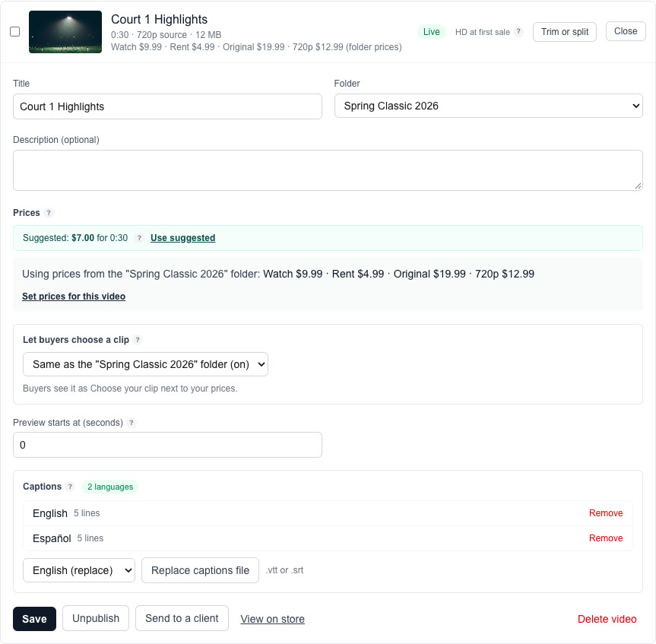656x644 pixels.
Task: Open Set prices for this video link
Action: pyautogui.click(x=74, y=297)
